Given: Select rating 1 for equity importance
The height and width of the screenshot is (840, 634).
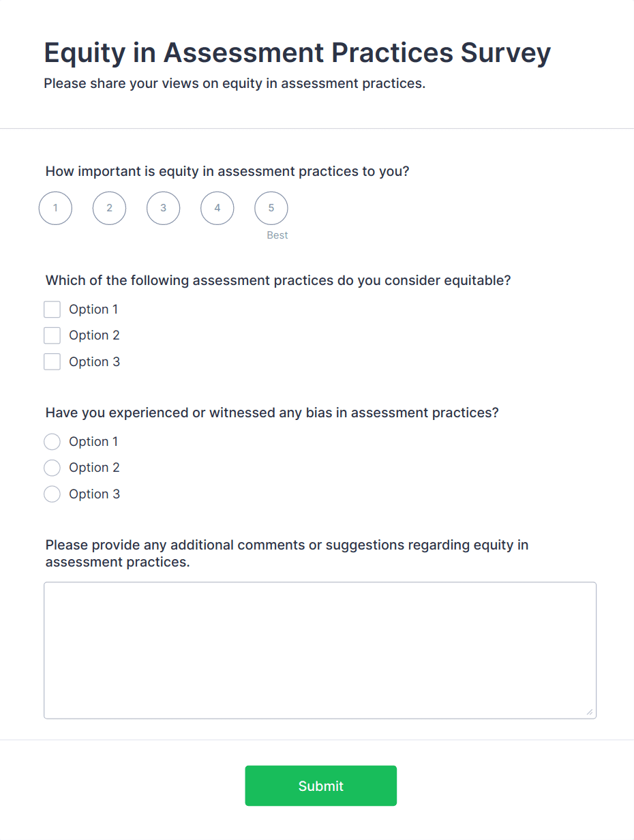Looking at the screenshot, I should click(x=55, y=208).
